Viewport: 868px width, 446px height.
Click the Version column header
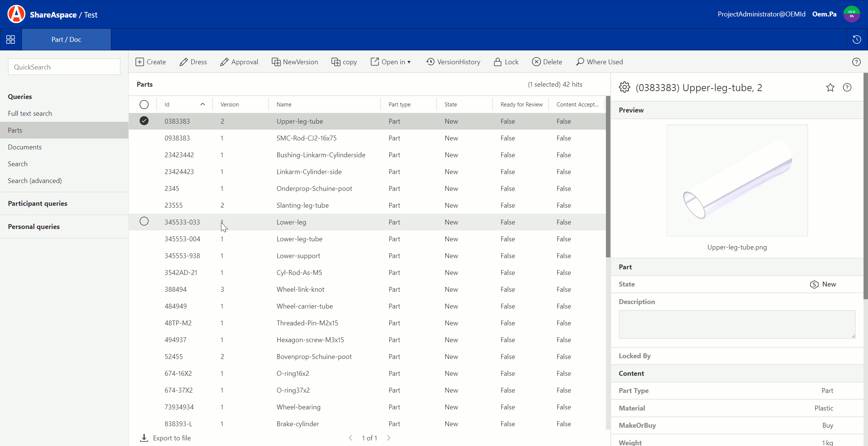pos(230,105)
